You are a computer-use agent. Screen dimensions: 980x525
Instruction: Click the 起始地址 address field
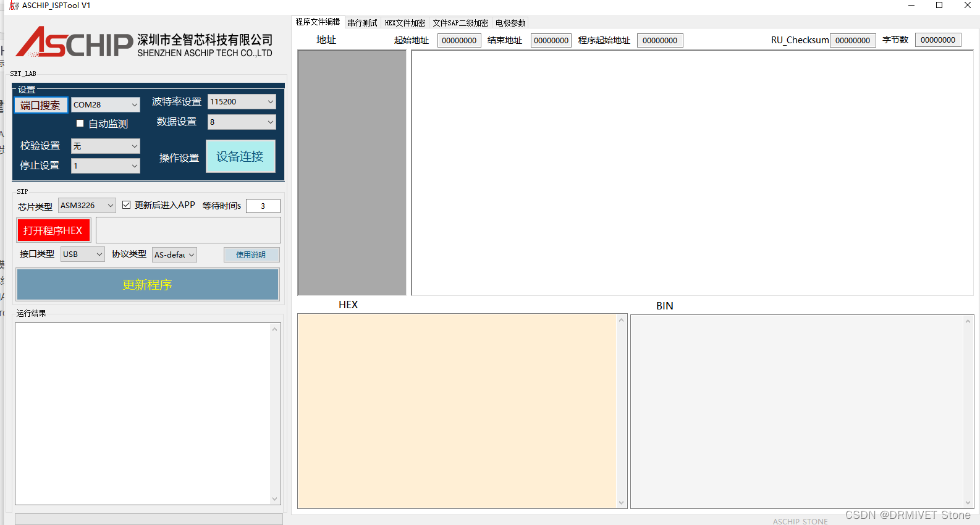coord(459,41)
